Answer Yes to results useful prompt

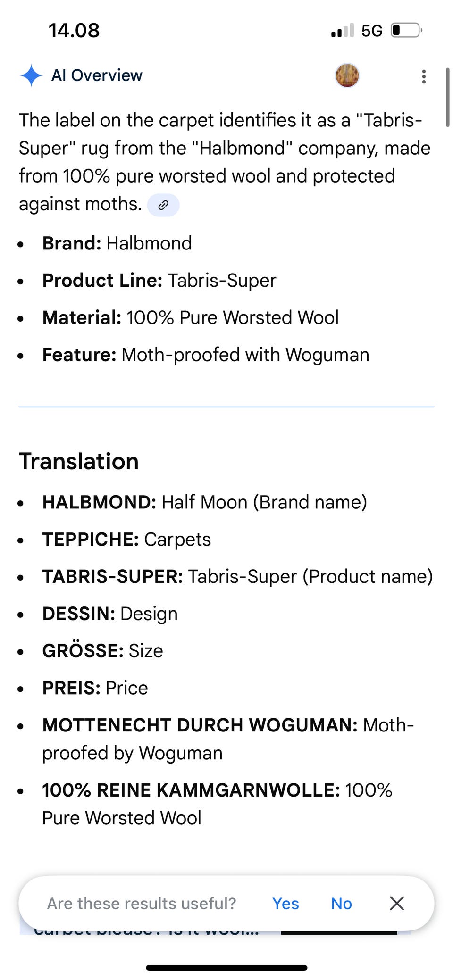pyautogui.click(x=285, y=904)
